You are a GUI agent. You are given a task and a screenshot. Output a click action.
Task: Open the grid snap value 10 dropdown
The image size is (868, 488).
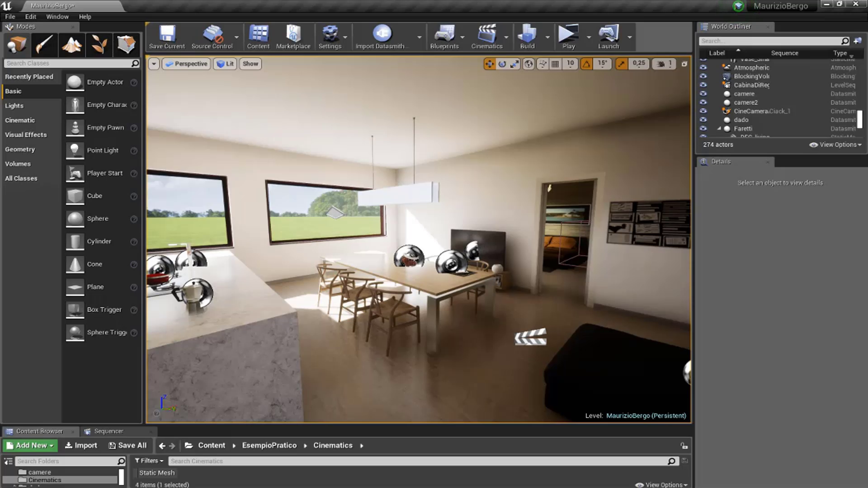tap(571, 64)
